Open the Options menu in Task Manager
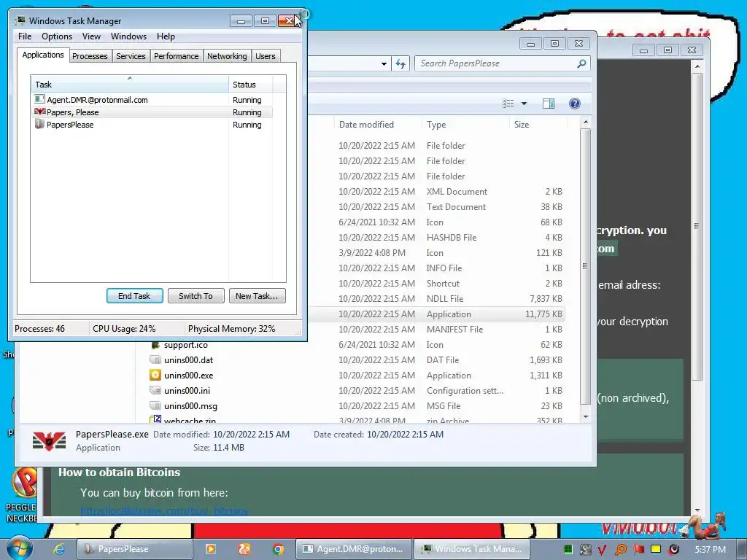This screenshot has width=747, height=560. pos(57,36)
